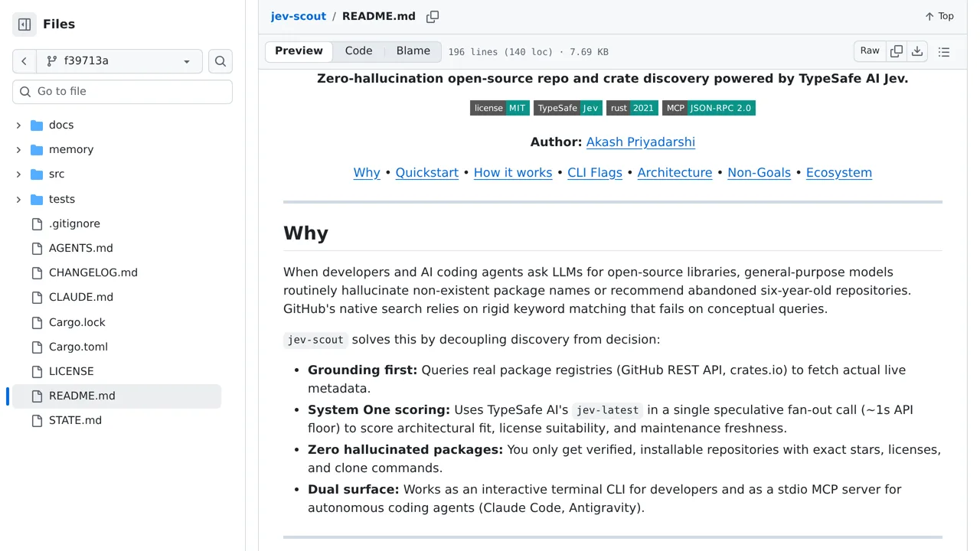This screenshot has height=551, width=980.
Task: Click the license MIT badge
Action: pyautogui.click(x=500, y=108)
